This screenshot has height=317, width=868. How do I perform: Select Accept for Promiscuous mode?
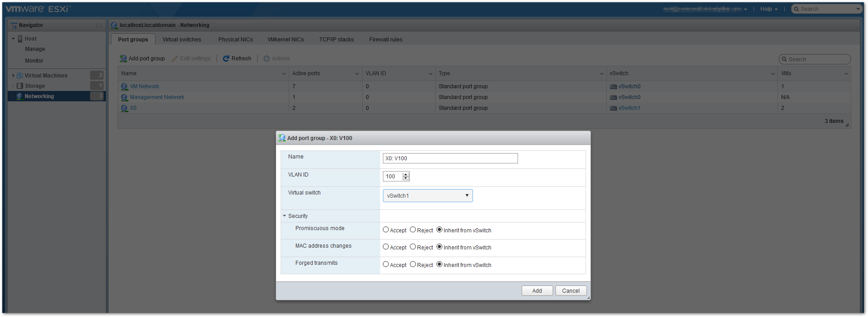tap(386, 230)
